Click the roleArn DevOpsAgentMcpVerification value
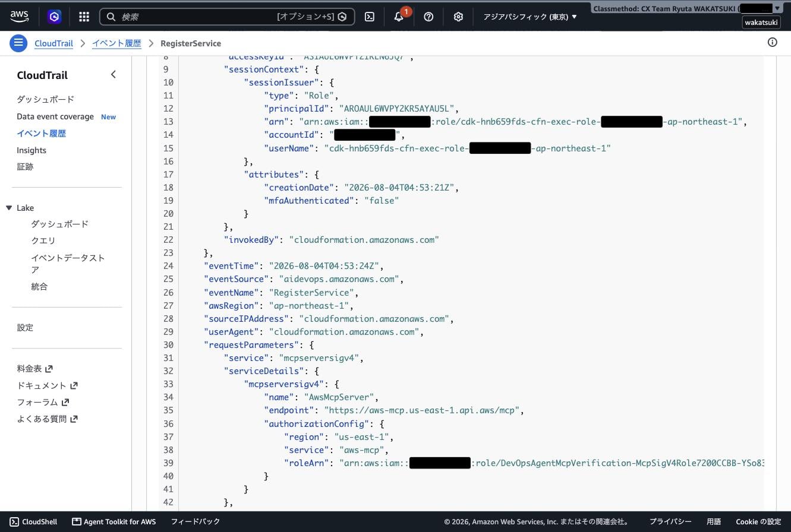The height and width of the screenshot is (532, 791). (552, 463)
